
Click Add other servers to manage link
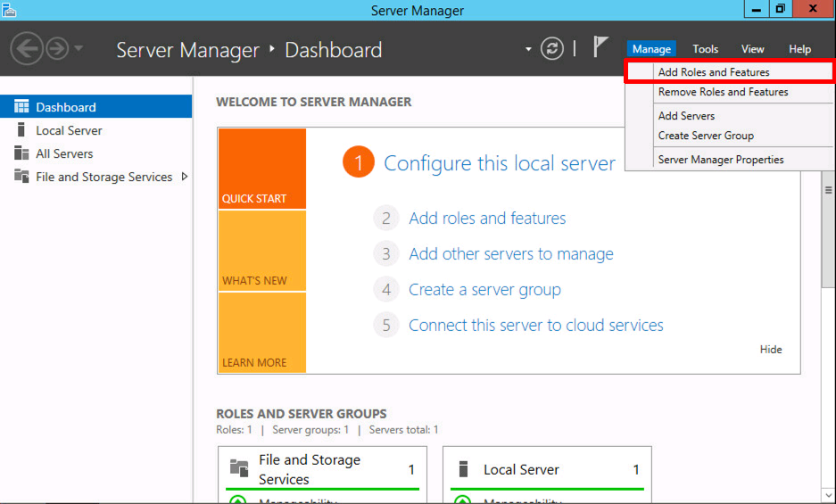[510, 254]
